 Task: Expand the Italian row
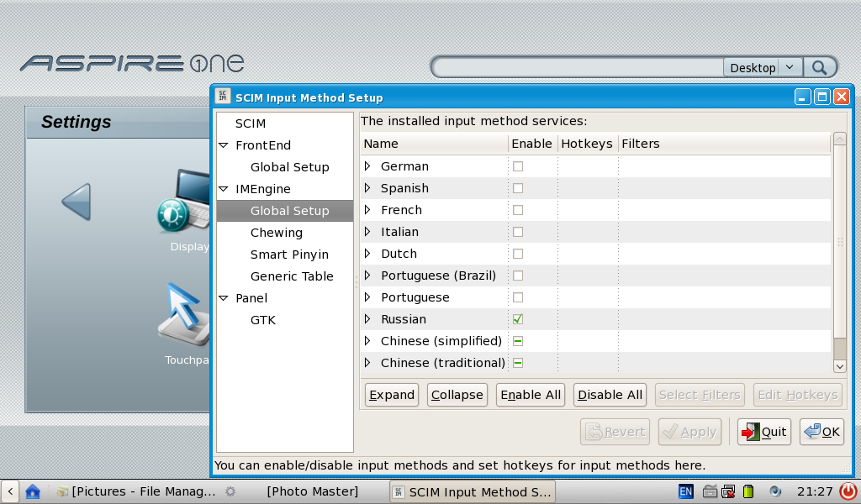click(368, 232)
